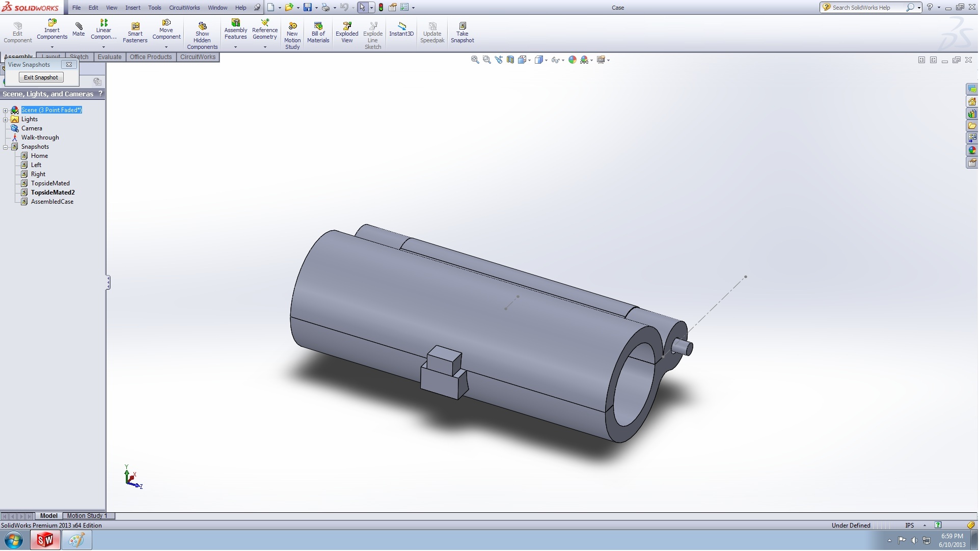980x551 pixels.
Task: Open File Explorer task pane tab
Action: click(972, 126)
